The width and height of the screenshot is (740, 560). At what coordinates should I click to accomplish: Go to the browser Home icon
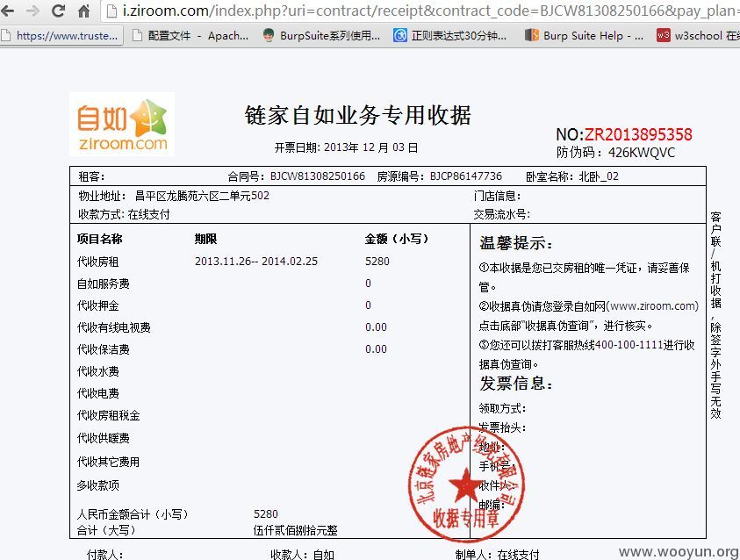(x=83, y=11)
